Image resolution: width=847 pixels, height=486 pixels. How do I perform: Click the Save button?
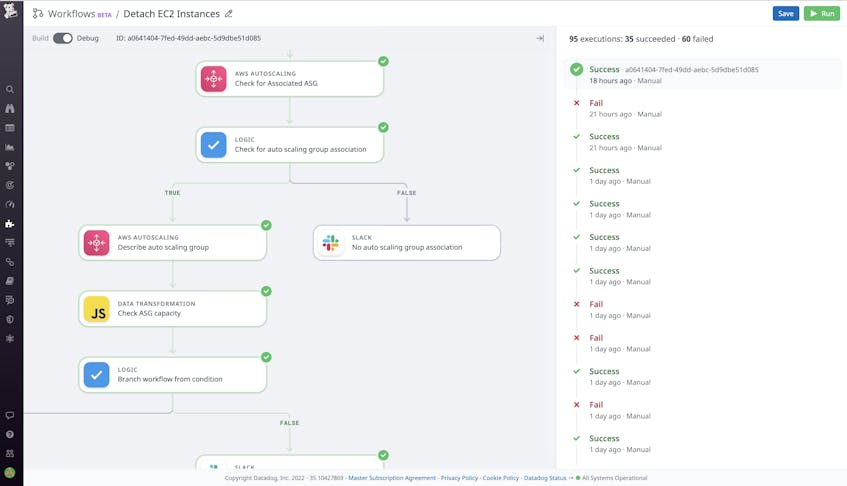point(786,14)
